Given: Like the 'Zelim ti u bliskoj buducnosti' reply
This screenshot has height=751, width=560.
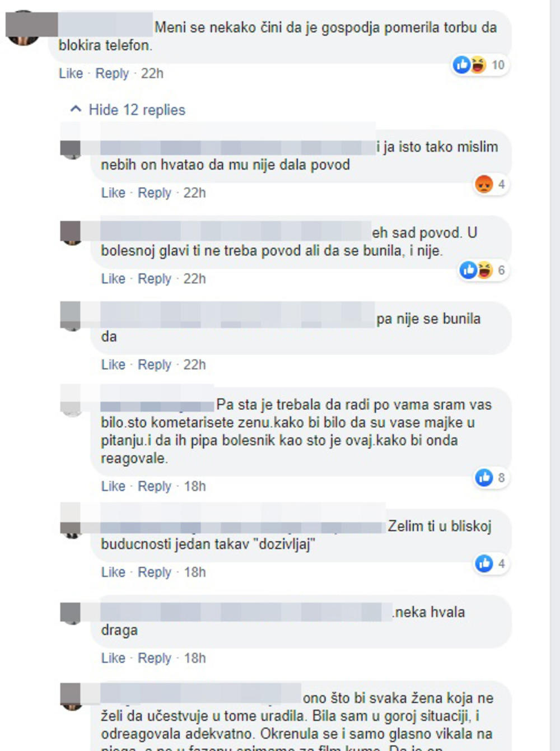Looking at the screenshot, I should pos(113,572).
